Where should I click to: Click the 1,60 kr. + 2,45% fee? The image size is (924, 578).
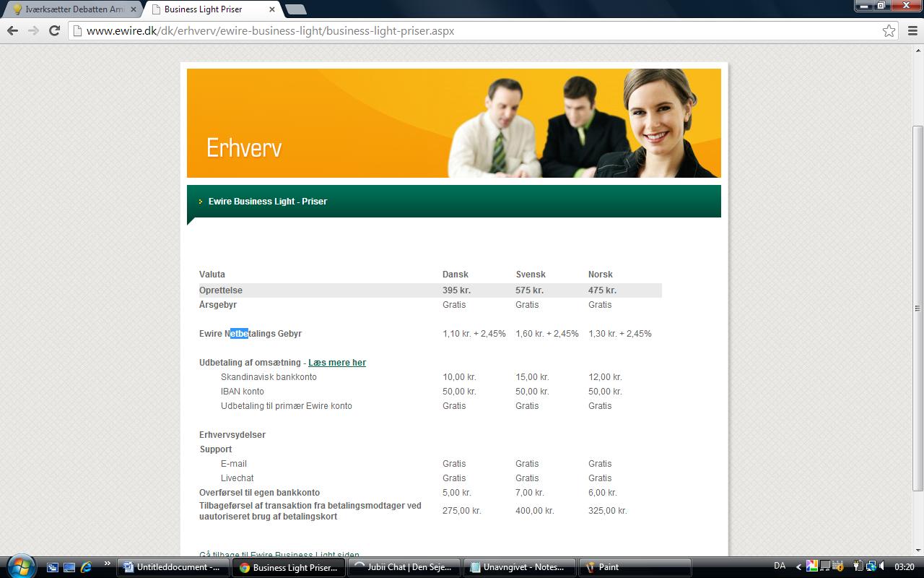pos(547,334)
